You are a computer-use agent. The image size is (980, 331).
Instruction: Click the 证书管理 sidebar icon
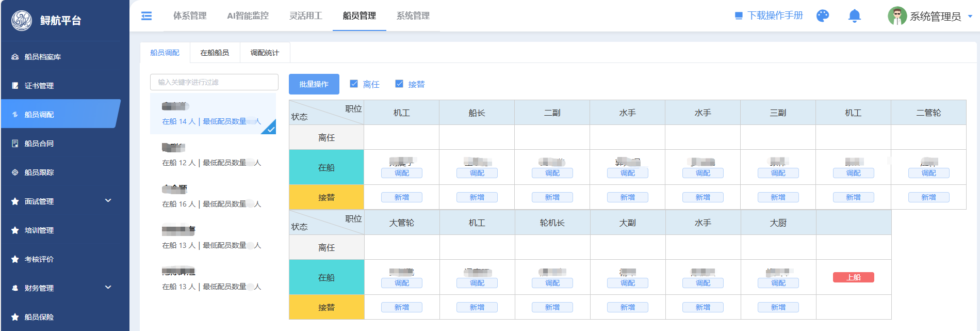click(15, 86)
